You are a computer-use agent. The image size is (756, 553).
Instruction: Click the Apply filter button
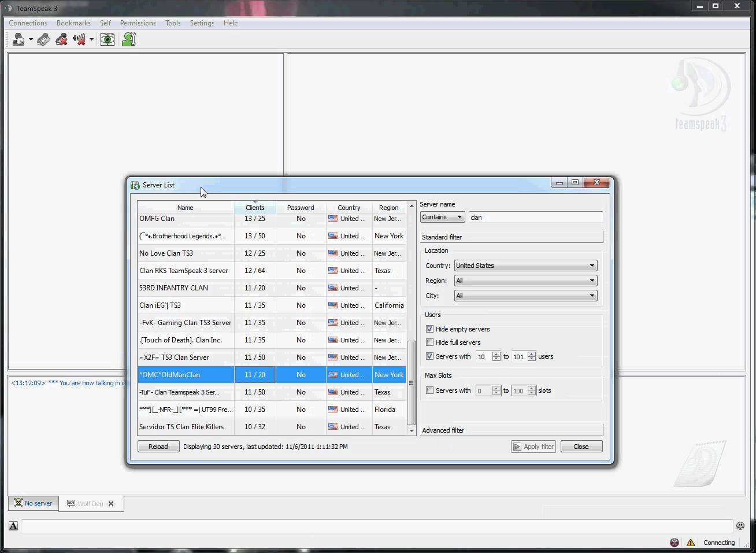click(x=533, y=447)
